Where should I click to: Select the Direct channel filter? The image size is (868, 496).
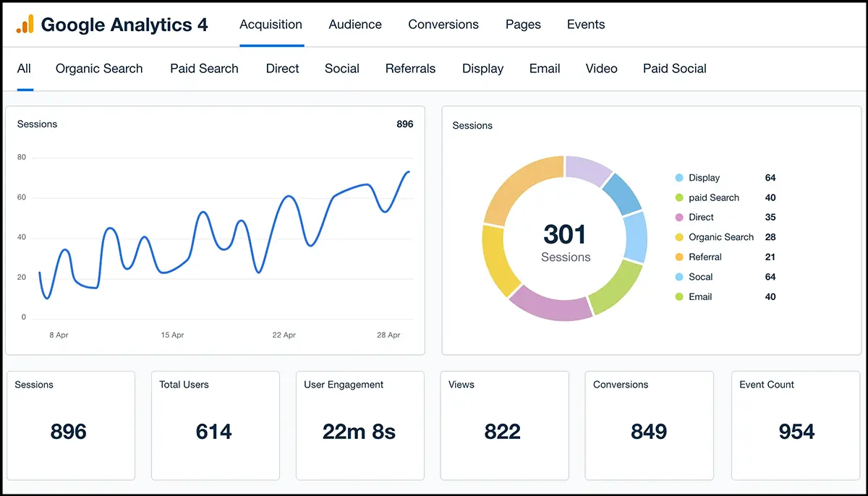[x=282, y=69]
